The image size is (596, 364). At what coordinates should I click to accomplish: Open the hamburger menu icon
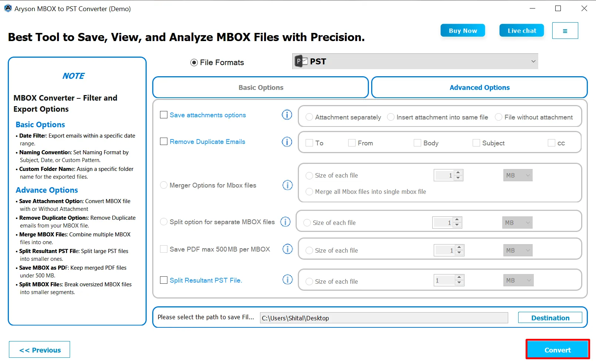click(565, 31)
